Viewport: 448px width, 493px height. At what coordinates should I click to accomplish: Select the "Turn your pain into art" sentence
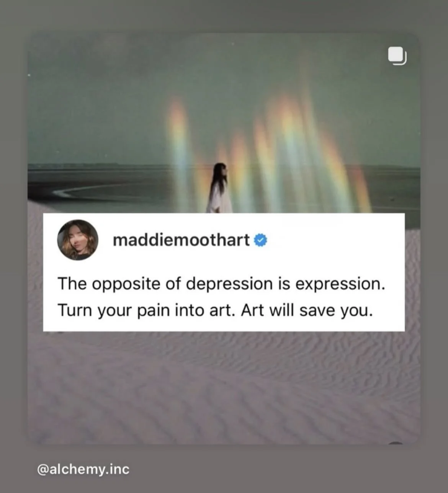click(x=146, y=310)
